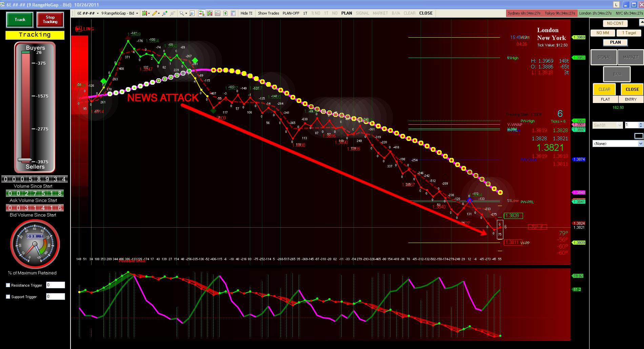Click the % of Maximum Retained gauge
Image resolution: width=644 pixels, height=349 pixels.
click(35, 245)
